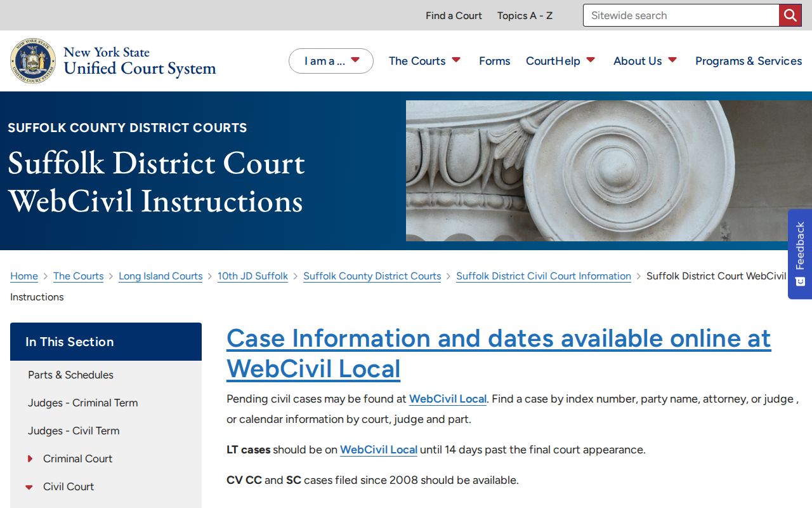812x508 pixels.
Task: Click inside the Sitewide search field
Action: [x=681, y=15]
